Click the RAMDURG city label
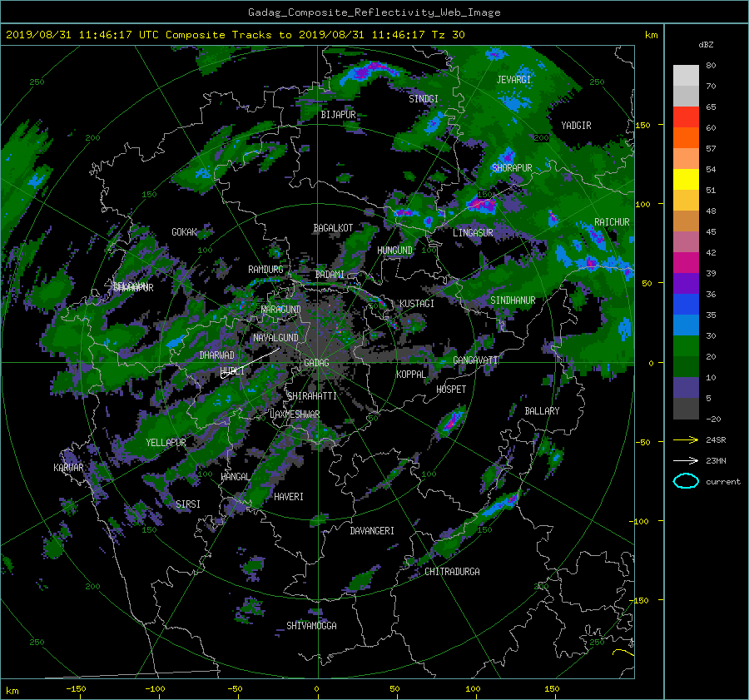Viewport: 749px width, 700px height. [265, 270]
